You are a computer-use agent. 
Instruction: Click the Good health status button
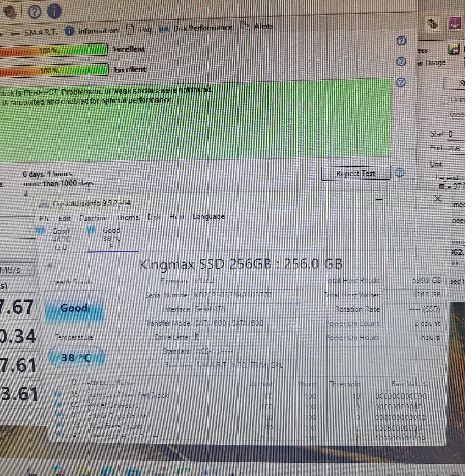click(74, 308)
